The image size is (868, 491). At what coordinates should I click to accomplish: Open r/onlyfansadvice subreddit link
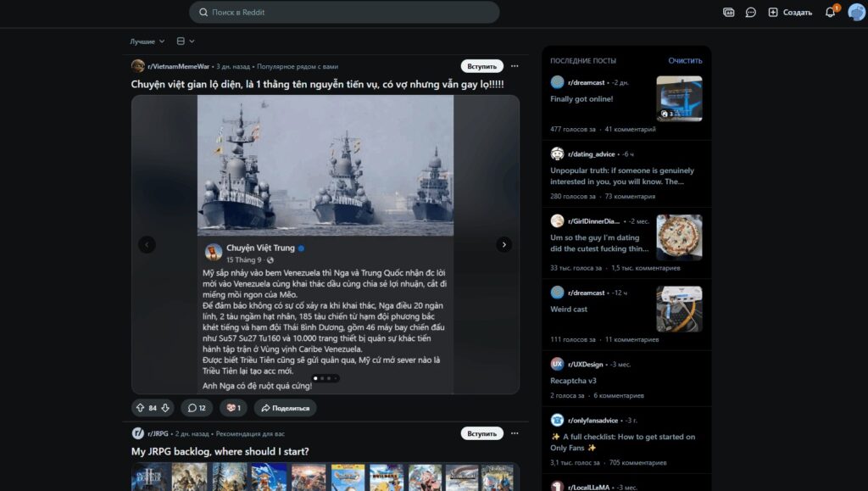[x=593, y=421]
